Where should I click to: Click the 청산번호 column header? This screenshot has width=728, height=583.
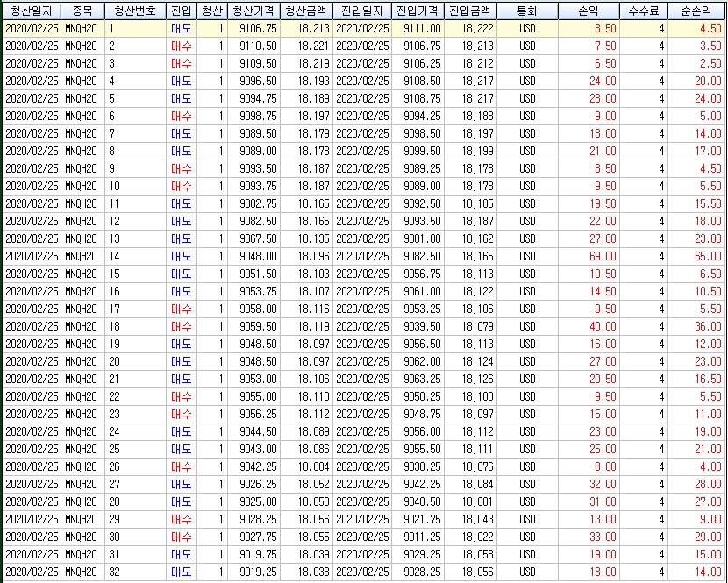135,11
